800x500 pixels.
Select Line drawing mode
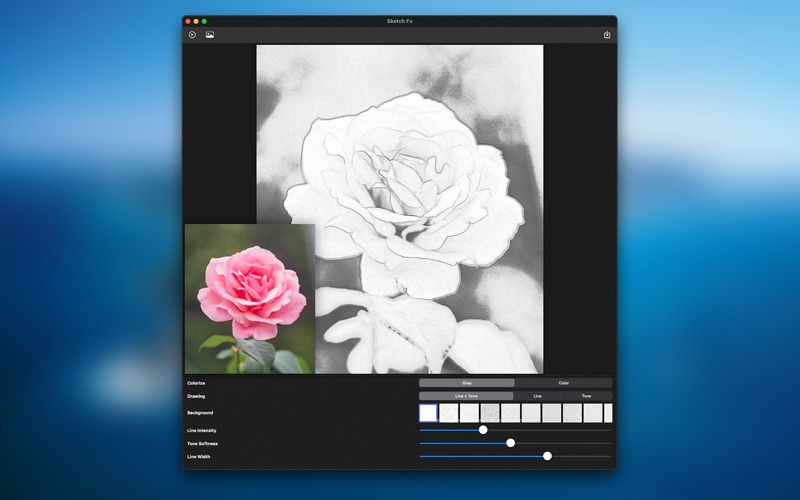[537, 396]
